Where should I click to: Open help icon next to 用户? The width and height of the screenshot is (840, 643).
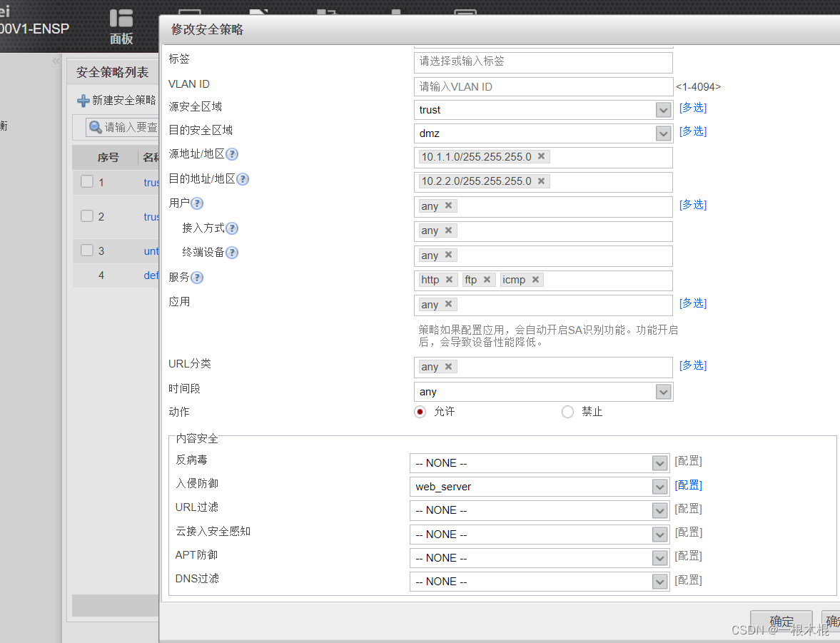point(197,203)
